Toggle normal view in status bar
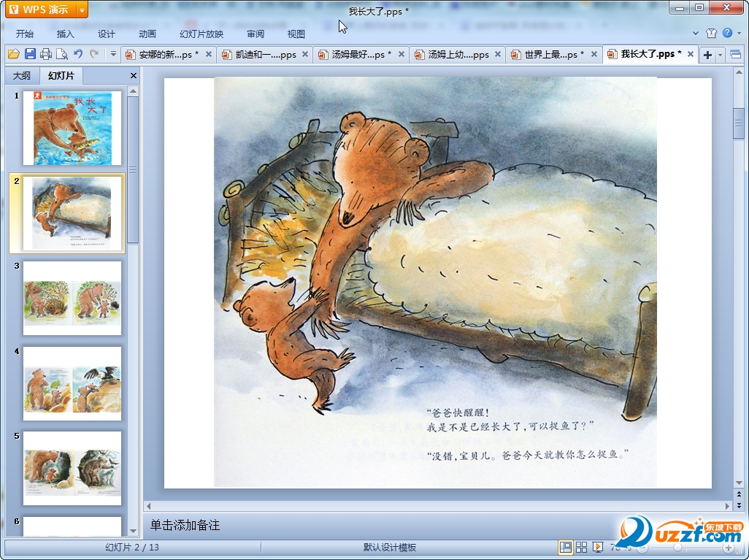Viewport: 749px width, 560px height. 566,548
